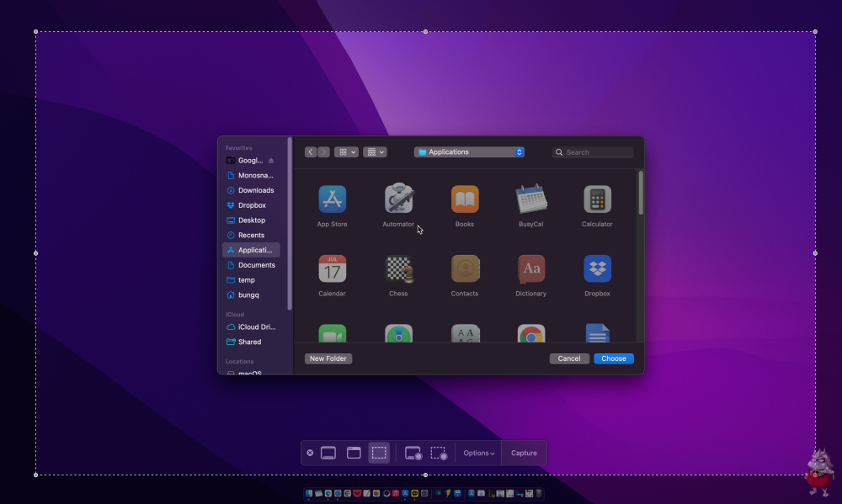842x504 pixels.
Task: Eject the Google drive in sidebar
Action: pos(271,161)
